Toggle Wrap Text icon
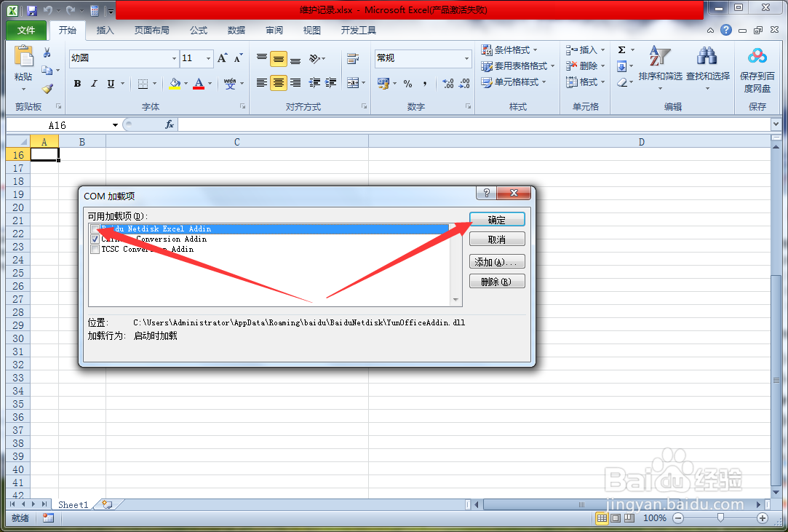The width and height of the screenshot is (788, 532). 353,59
